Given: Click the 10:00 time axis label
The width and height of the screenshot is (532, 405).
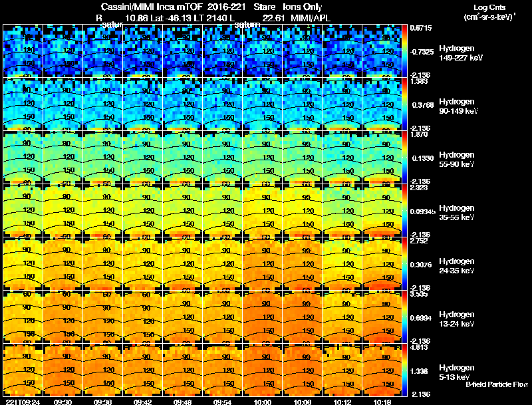Looking at the screenshot, I should pos(262,402).
